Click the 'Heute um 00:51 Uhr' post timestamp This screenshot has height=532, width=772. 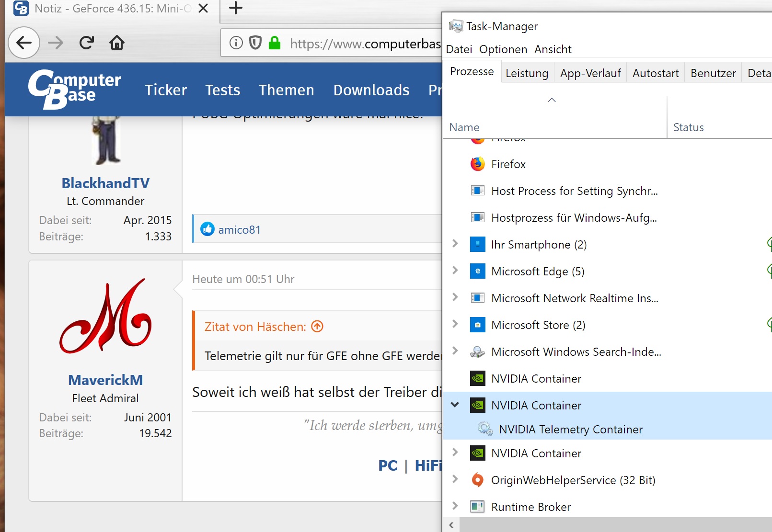click(x=243, y=279)
